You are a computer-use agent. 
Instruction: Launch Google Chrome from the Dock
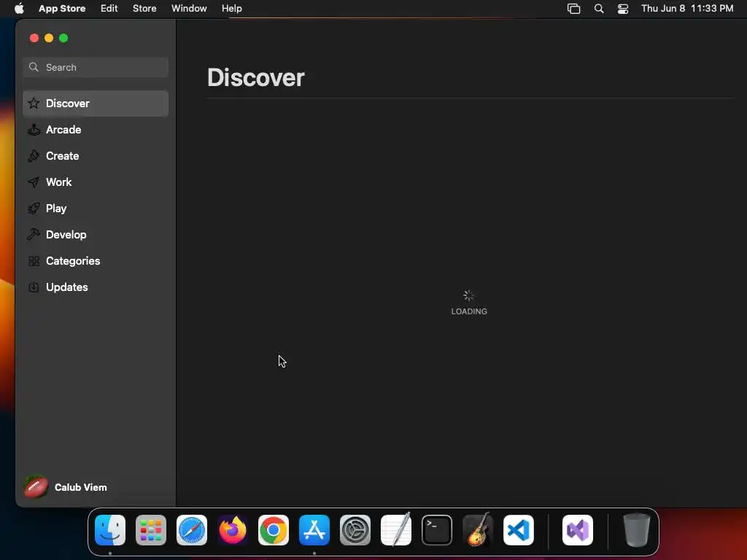pos(274,530)
